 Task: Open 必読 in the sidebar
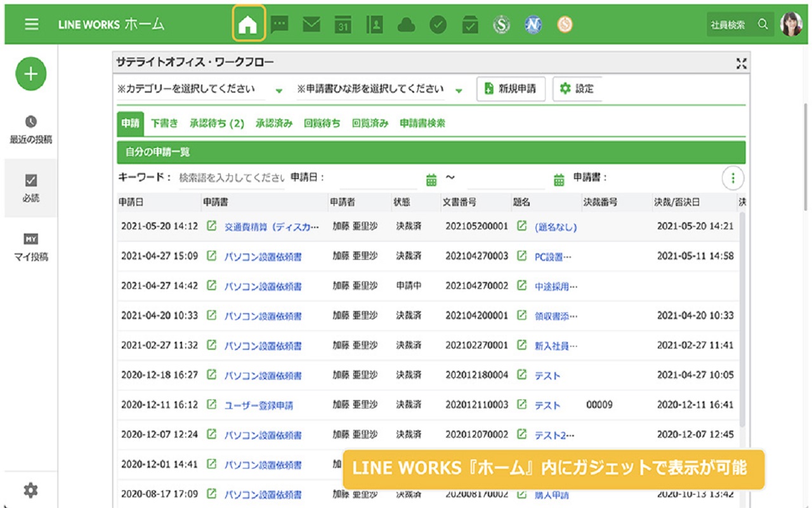click(x=31, y=189)
